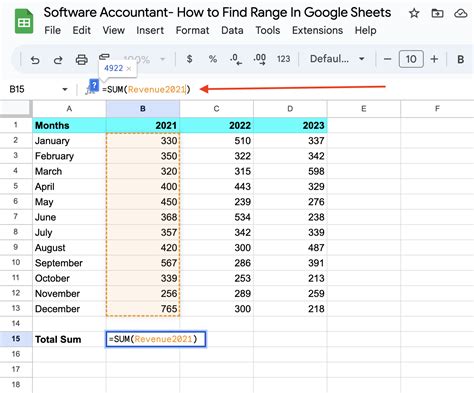The height and width of the screenshot is (393, 474).
Task: Click the 2021 header cell
Action: 143,125
